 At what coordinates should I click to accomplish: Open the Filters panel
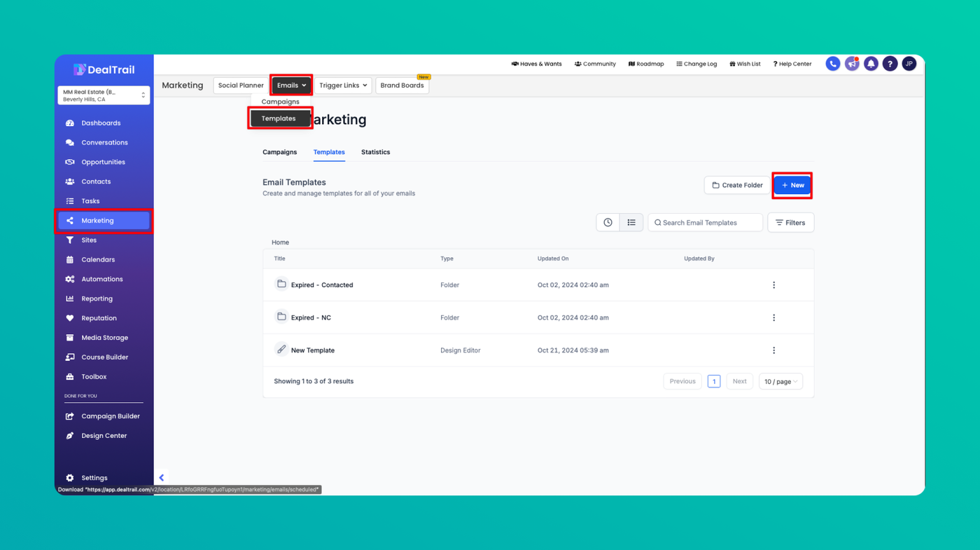coord(791,223)
